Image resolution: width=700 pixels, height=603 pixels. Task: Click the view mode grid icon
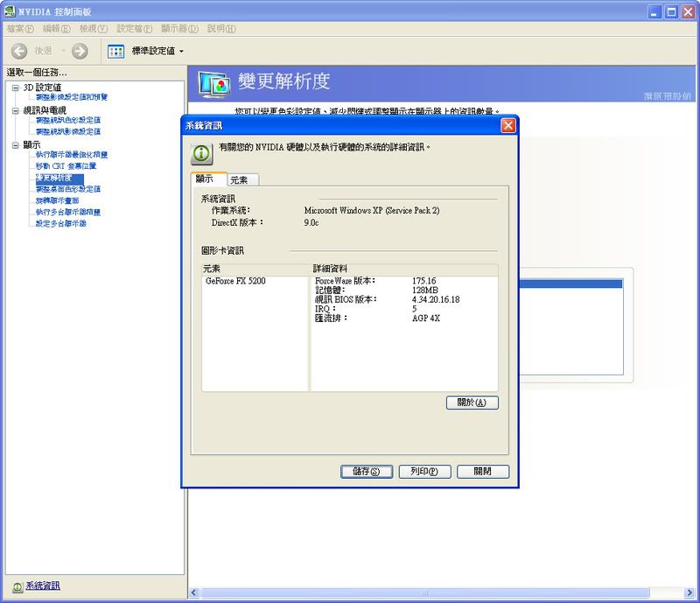click(116, 52)
